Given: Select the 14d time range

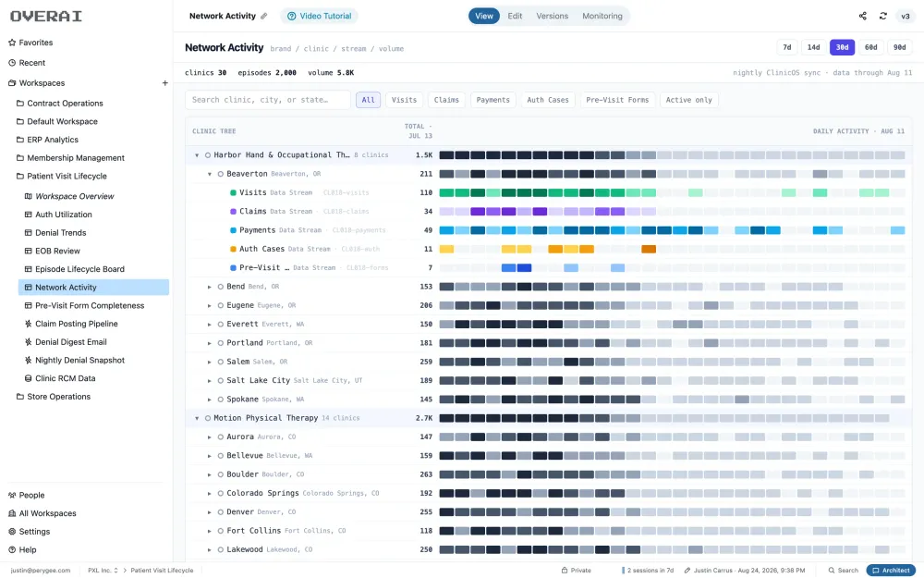Looking at the screenshot, I should point(814,47).
